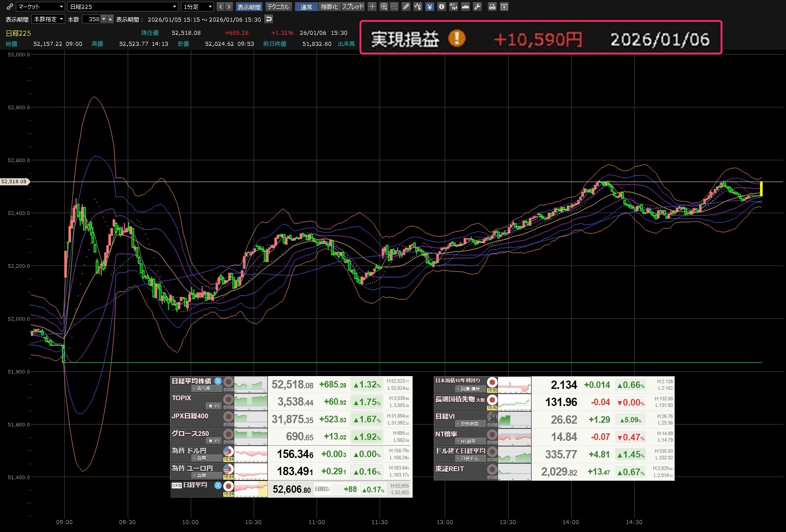Enable the スプレッド spread display mode
This screenshot has height=532, width=786.
point(353,7)
